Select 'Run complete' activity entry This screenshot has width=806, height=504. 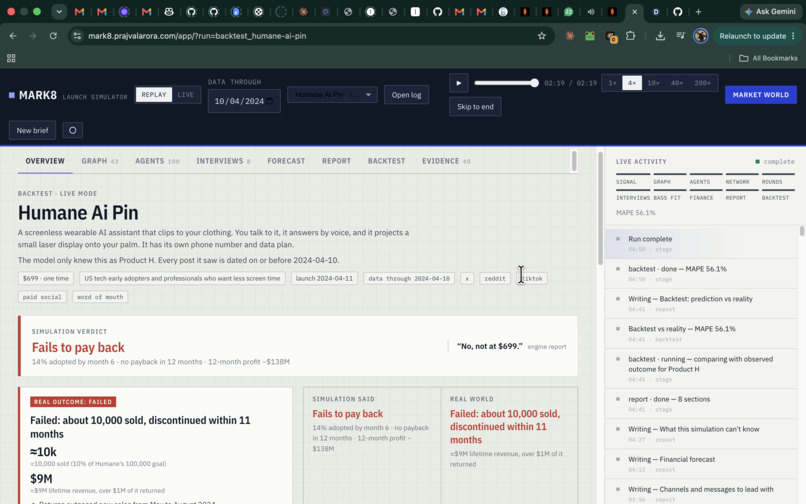pyautogui.click(x=701, y=244)
